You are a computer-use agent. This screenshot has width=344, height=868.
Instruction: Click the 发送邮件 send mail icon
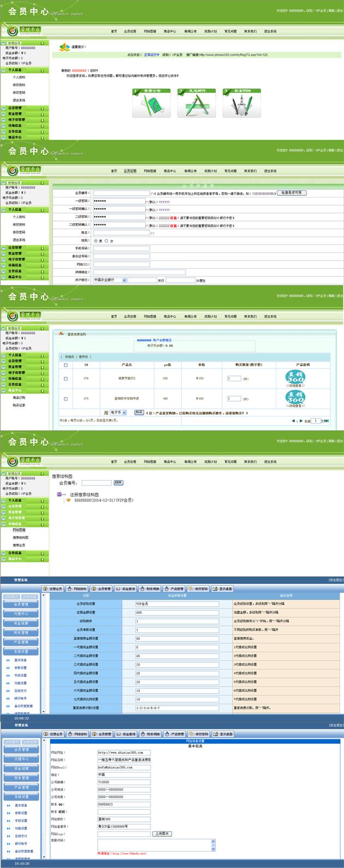(196, 103)
